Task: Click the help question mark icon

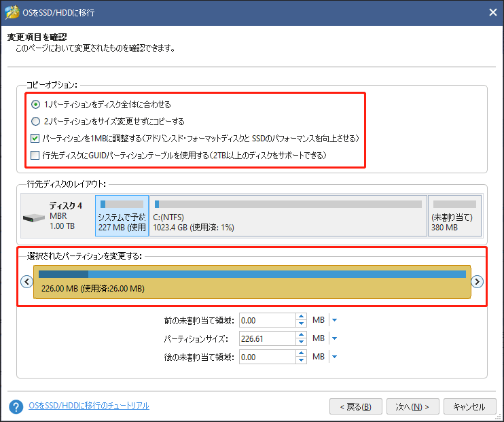Action: pos(15,406)
